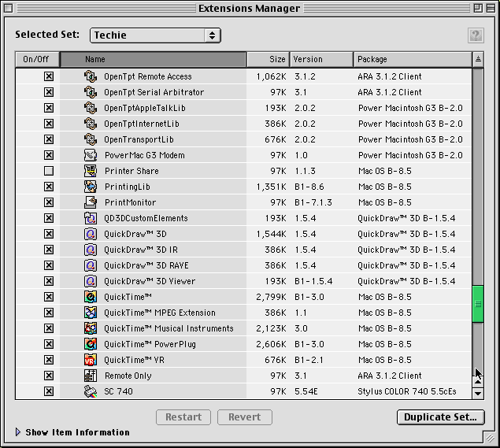Select the QuickTime Musical Instruments icon
The height and width of the screenshot is (448, 500).
(91, 328)
